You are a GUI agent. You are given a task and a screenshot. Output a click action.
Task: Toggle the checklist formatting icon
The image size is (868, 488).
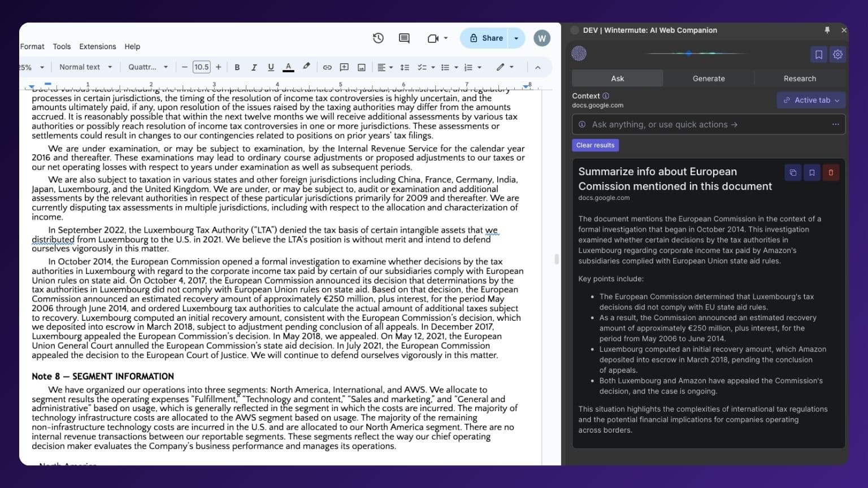pyautogui.click(x=422, y=67)
